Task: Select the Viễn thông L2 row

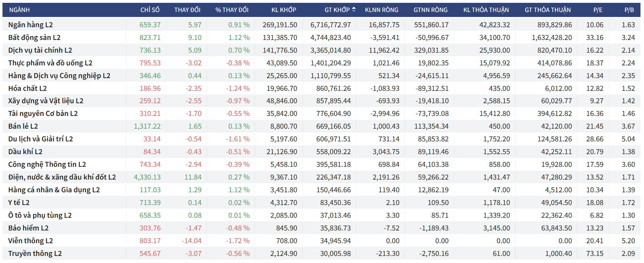Action: (x=30, y=241)
